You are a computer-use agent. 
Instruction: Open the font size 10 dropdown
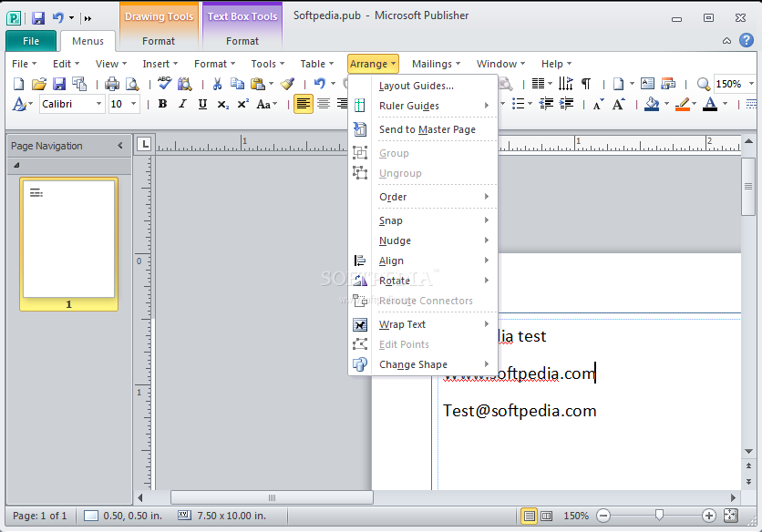tap(134, 104)
